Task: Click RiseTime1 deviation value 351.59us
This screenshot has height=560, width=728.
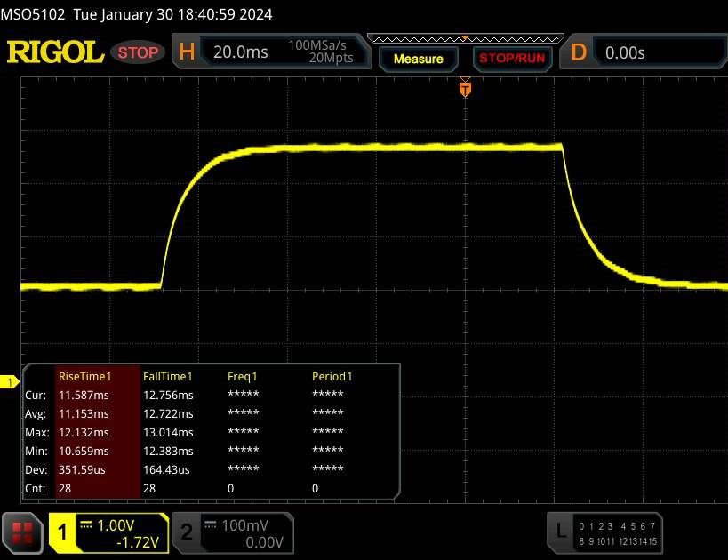Action: [82, 469]
